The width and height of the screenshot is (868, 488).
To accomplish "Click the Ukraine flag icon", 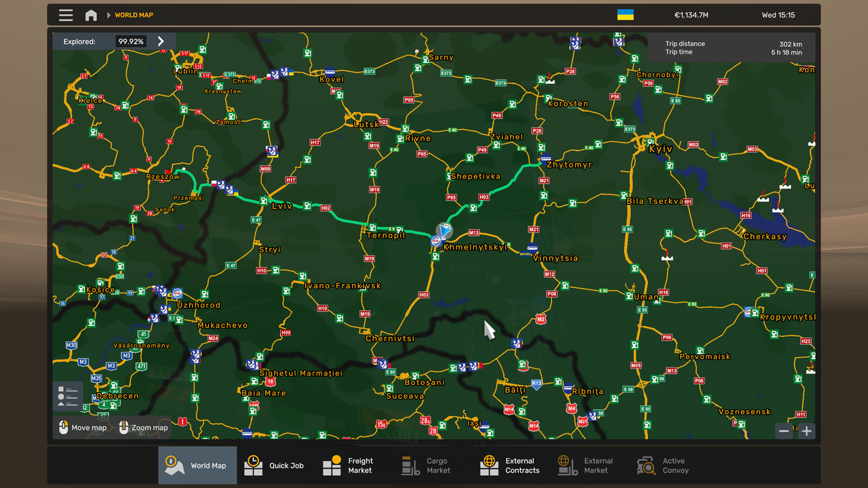I will click(625, 15).
